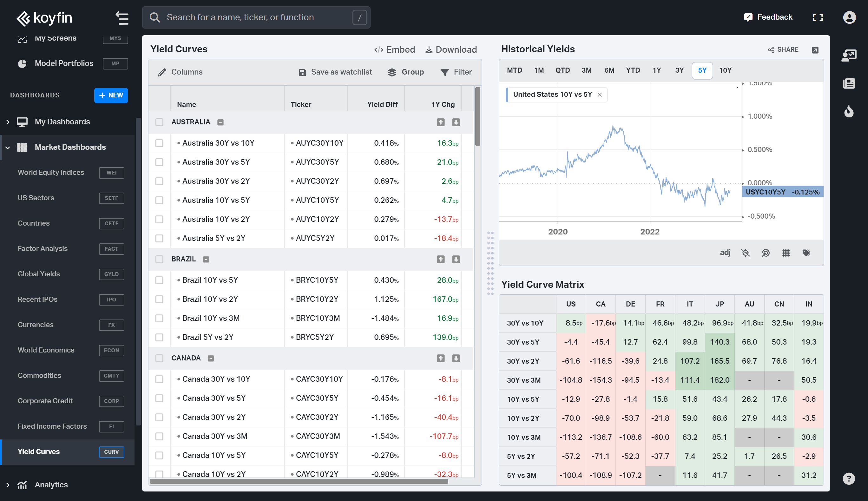Click inside the search bar at the top
The height and width of the screenshot is (501, 868).
coord(256,17)
